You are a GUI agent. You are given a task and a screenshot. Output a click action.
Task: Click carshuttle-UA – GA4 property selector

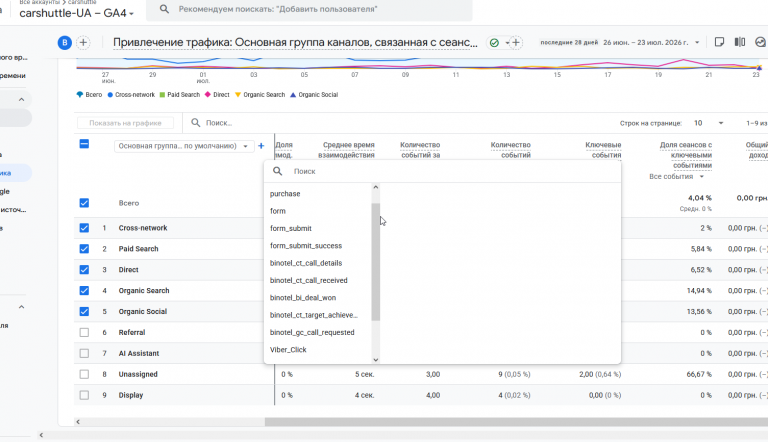[76, 13]
